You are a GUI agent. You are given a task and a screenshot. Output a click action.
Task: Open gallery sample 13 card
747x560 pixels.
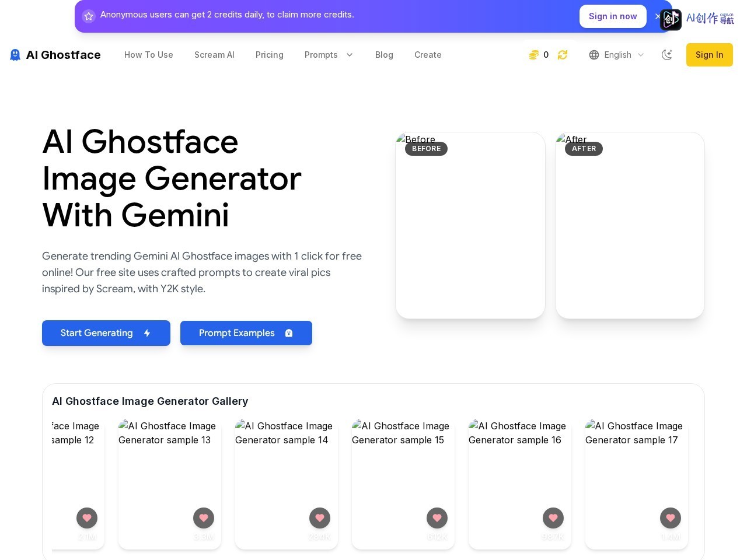coord(170,485)
